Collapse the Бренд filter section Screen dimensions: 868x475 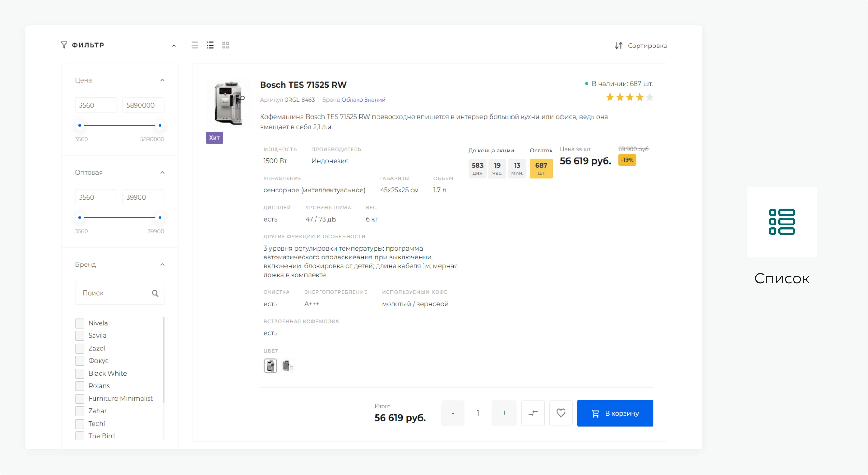point(162,265)
